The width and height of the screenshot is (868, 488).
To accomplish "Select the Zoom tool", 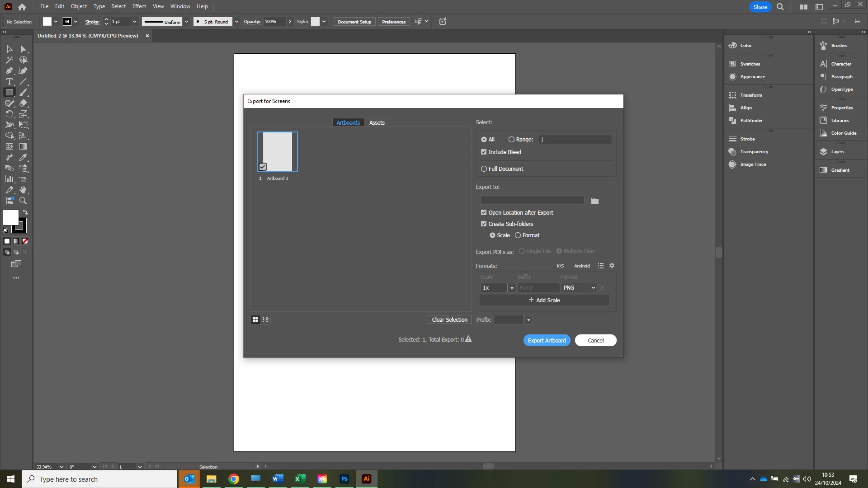I will 23,201.
